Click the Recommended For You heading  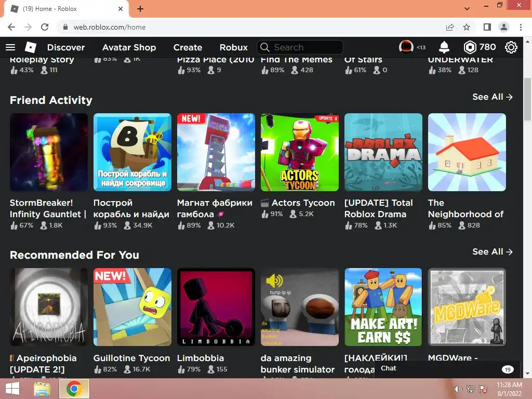coord(75,255)
